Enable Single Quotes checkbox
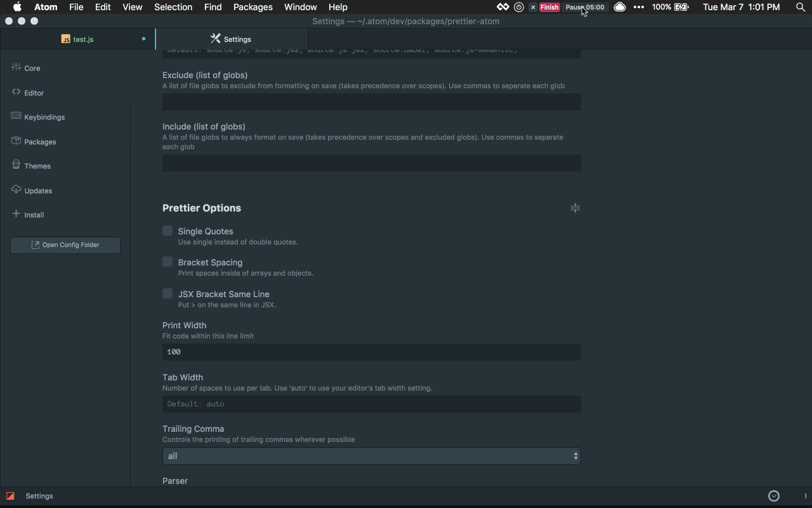Viewport: 812px width, 508px height. [167, 231]
